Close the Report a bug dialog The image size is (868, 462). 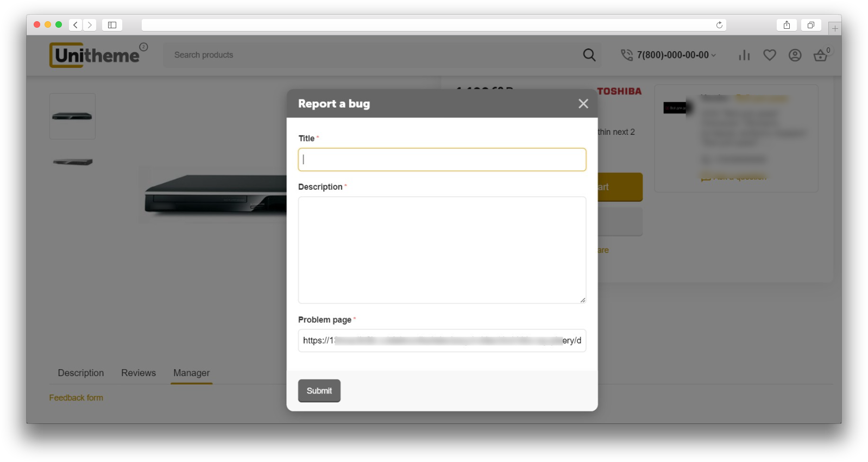pos(583,104)
